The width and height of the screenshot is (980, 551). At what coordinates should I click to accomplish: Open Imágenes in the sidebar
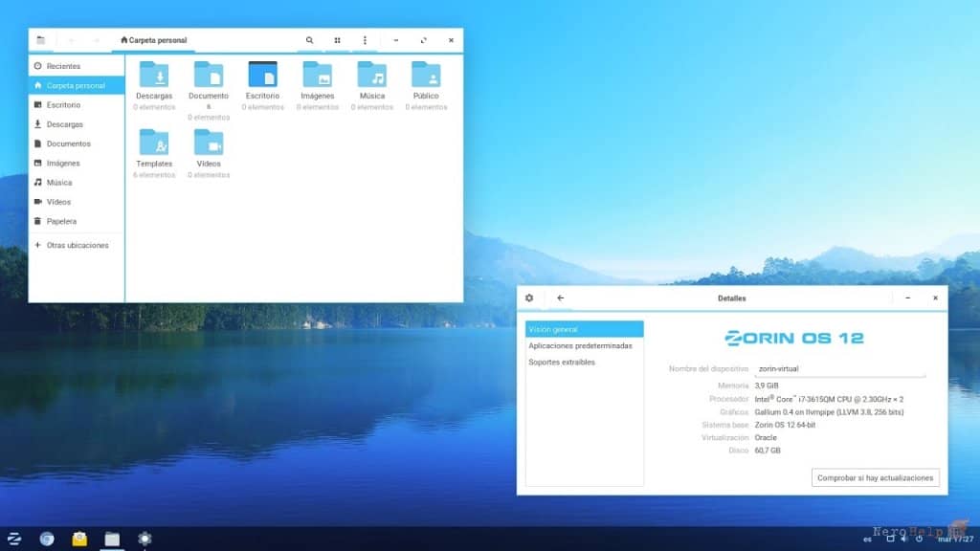coord(77,163)
